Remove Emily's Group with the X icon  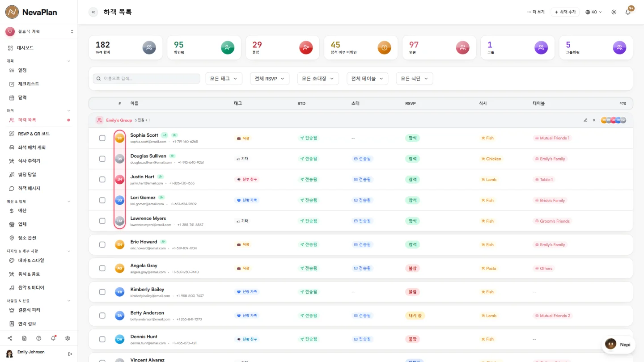(594, 120)
